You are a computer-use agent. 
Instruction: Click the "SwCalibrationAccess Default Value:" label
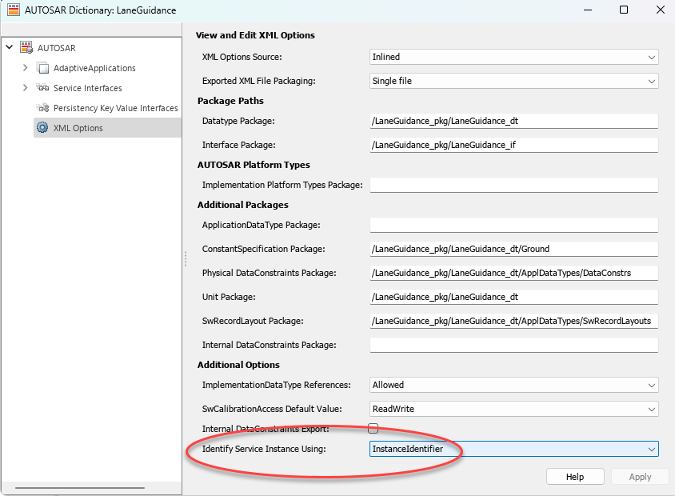coord(272,409)
